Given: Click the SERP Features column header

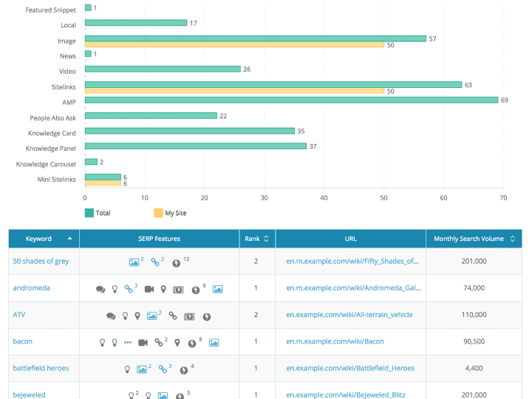Looking at the screenshot, I should [x=159, y=239].
